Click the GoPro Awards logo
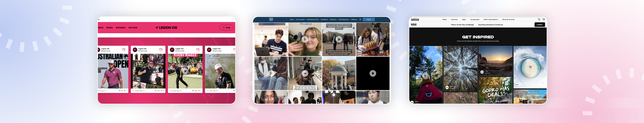Viewport: 644px width, 123px height. tap(414, 25)
